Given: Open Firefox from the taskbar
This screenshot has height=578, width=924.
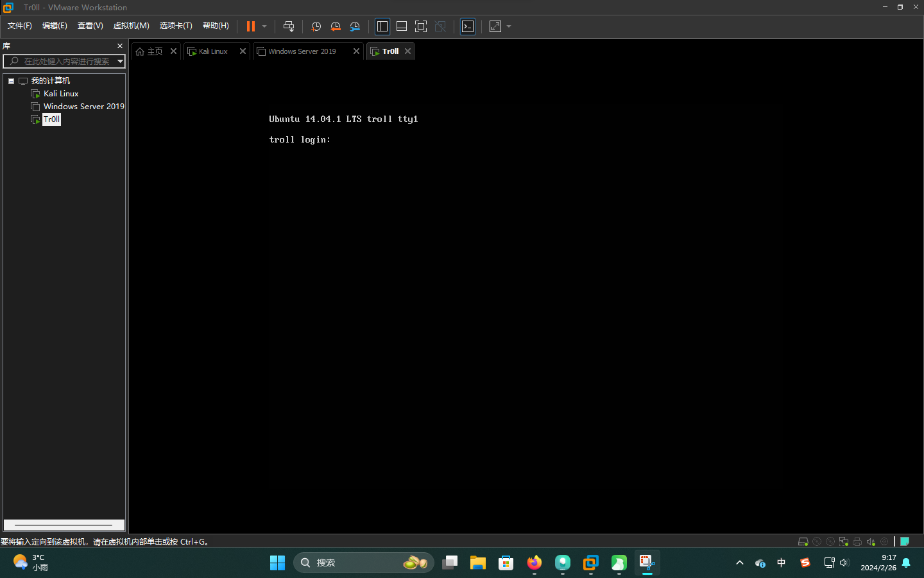Looking at the screenshot, I should tap(535, 563).
